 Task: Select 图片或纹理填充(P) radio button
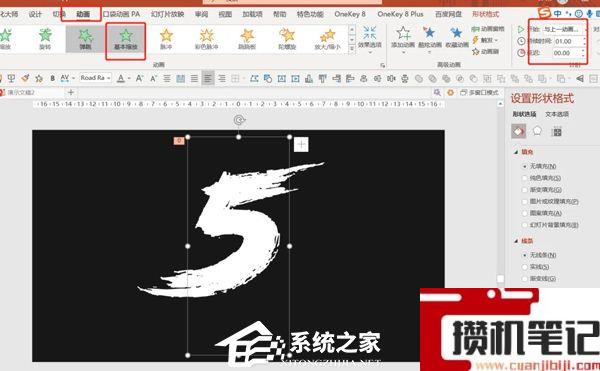tap(525, 201)
